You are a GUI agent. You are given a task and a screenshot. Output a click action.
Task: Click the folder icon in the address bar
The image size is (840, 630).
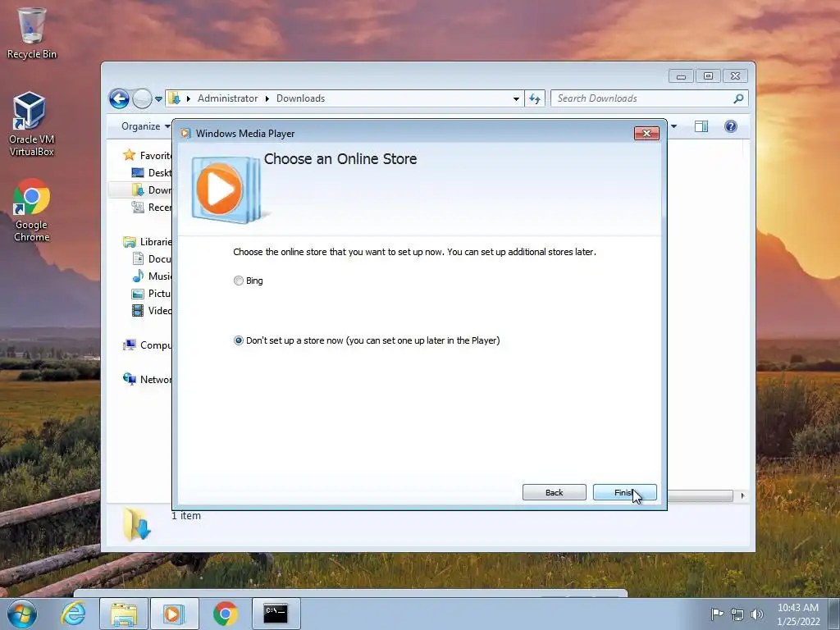coord(174,98)
